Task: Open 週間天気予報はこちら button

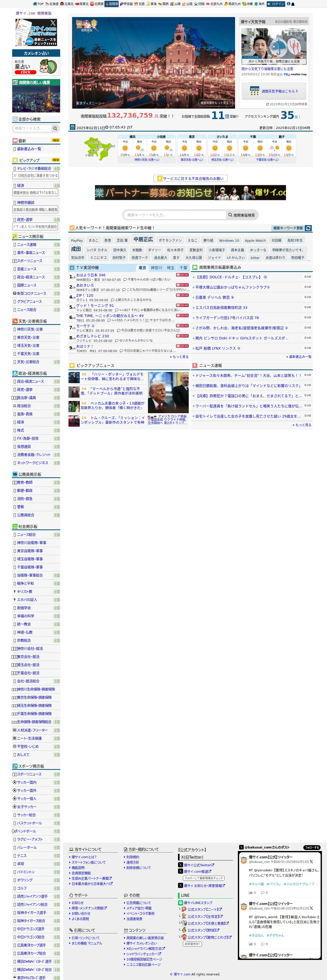Action: pyautogui.click(x=274, y=91)
